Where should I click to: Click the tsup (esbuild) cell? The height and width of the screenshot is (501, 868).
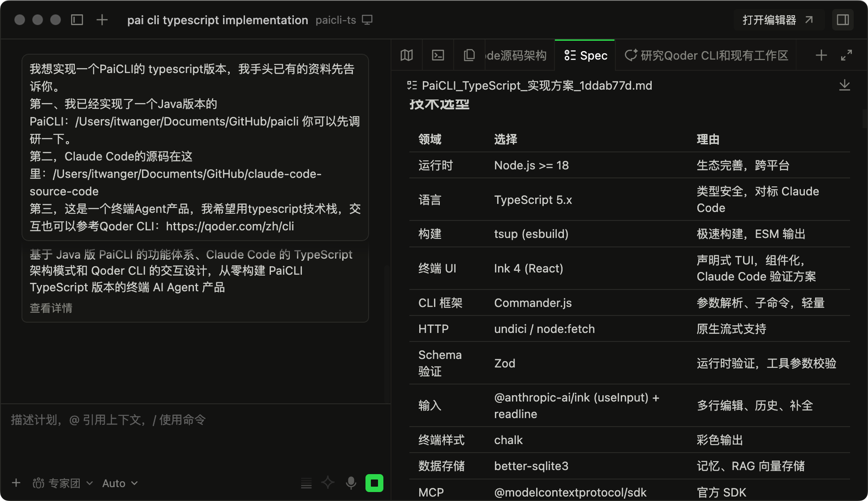point(531,234)
